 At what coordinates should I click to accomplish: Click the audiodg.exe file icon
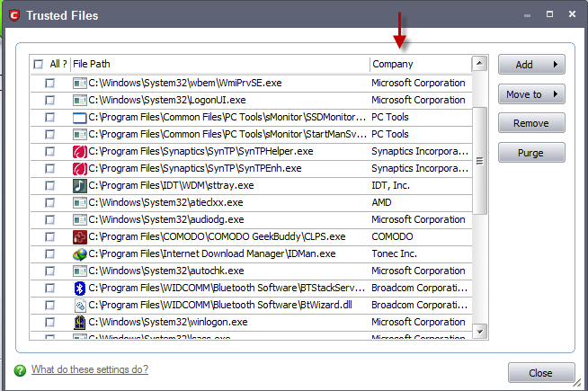pos(79,219)
